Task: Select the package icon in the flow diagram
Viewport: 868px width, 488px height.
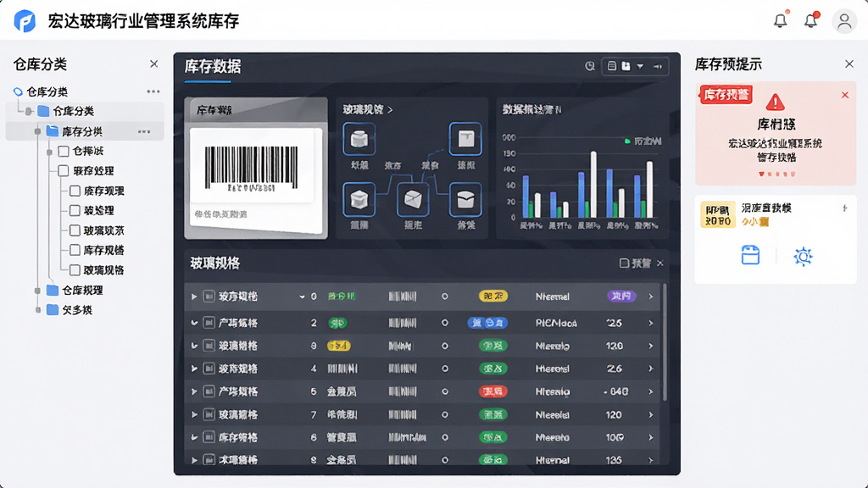Action: [x=465, y=199]
